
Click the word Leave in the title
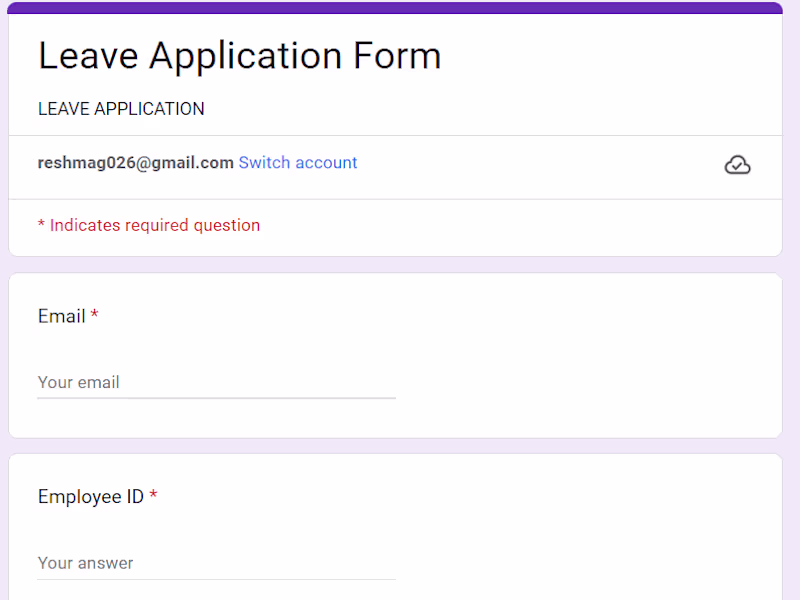tap(87, 56)
